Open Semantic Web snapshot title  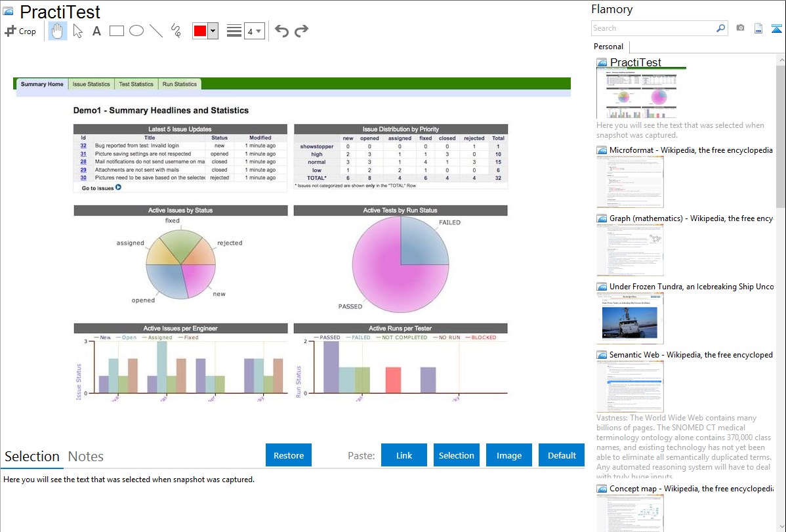[x=691, y=354]
